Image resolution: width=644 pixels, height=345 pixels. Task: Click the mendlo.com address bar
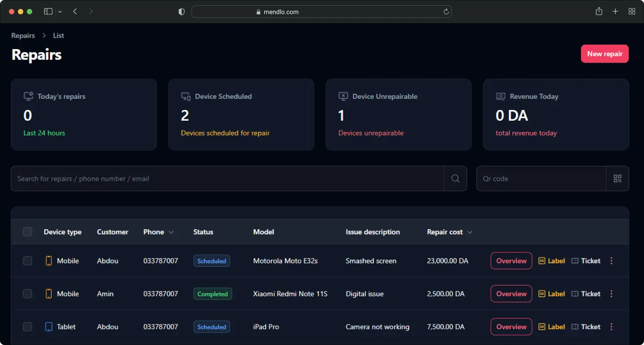[x=322, y=12]
